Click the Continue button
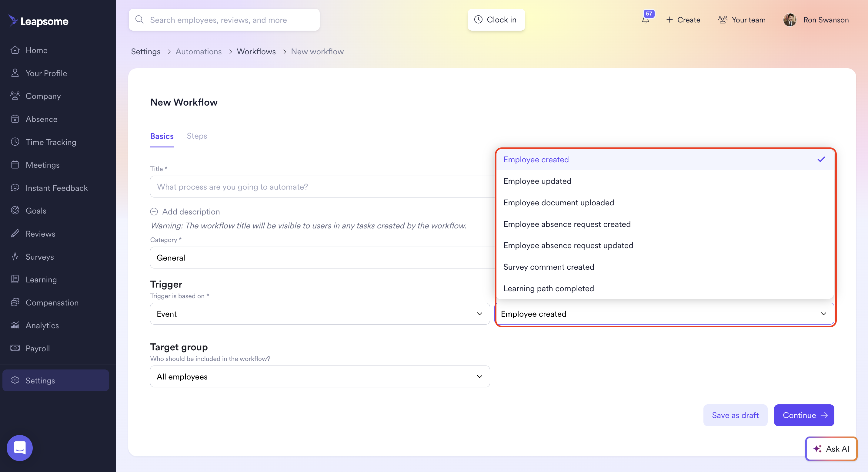 804,415
